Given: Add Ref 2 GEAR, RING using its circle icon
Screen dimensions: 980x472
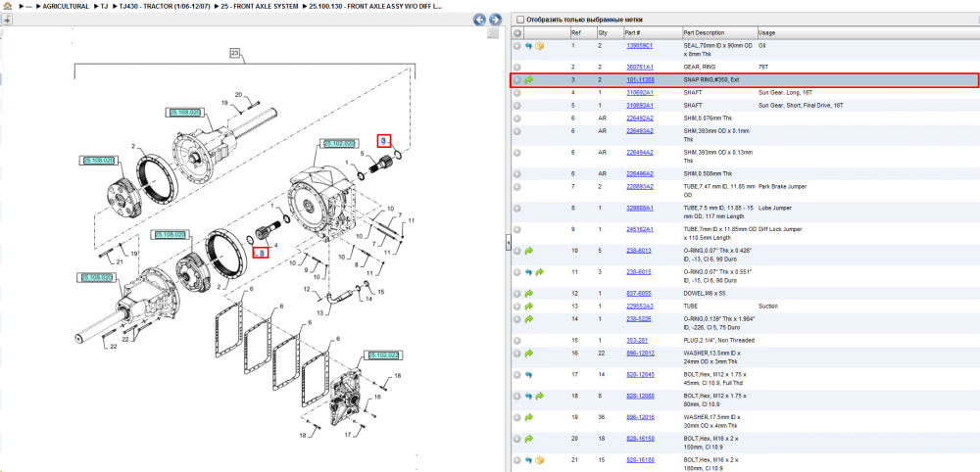Looking at the screenshot, I should [x=517, y=67].
